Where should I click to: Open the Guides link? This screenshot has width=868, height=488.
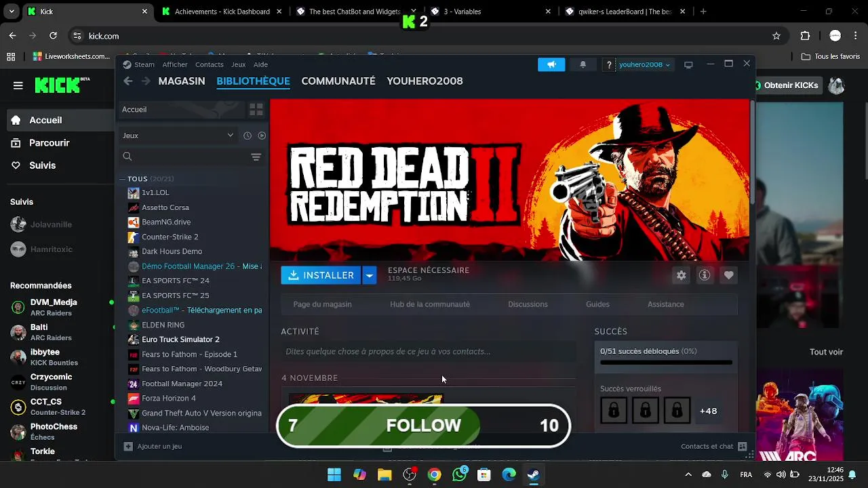(x=597, y=304)
